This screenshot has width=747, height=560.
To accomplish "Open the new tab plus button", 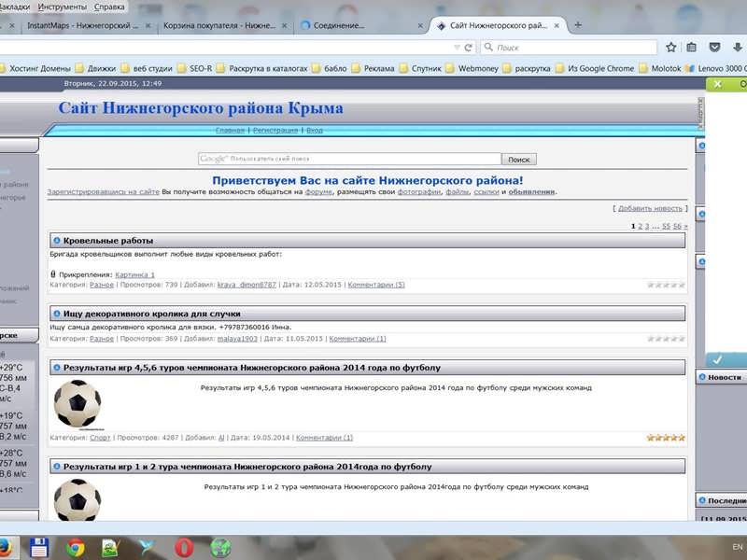I will point(578,25).
